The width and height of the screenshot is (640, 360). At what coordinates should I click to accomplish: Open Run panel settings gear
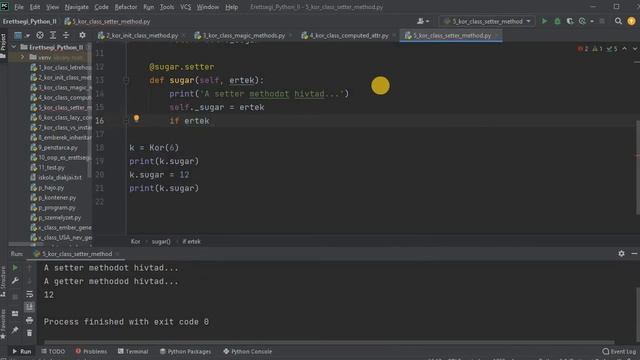pyautogui.click(x=621, y=253)
